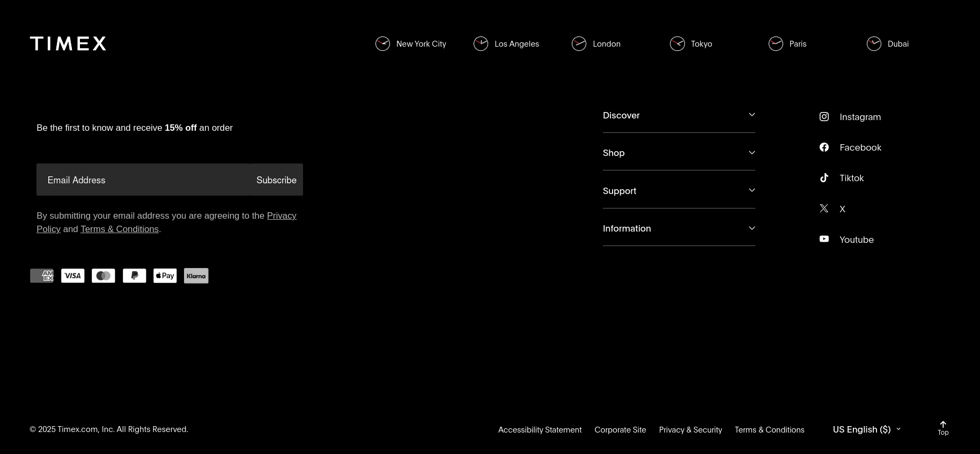The height and width of the screenshot is (454, 980).
Task: Click the Top arrow to scroll up
Action: 942,428
